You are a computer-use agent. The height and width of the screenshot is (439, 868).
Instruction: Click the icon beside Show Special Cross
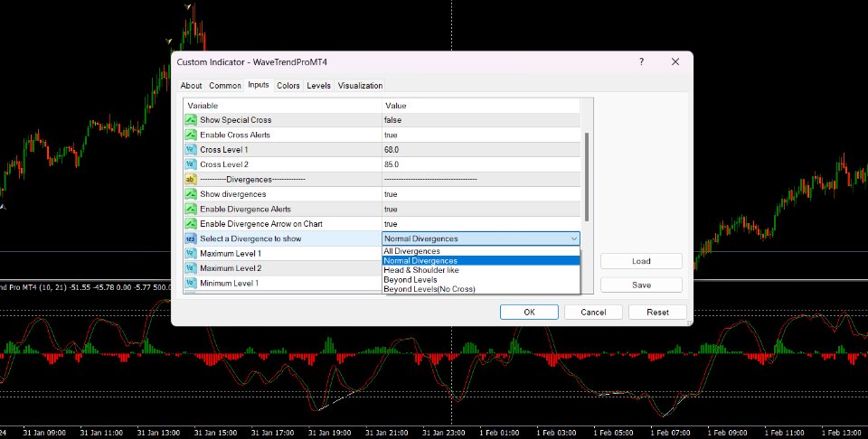pyautogui.click(x=191, y=120)
